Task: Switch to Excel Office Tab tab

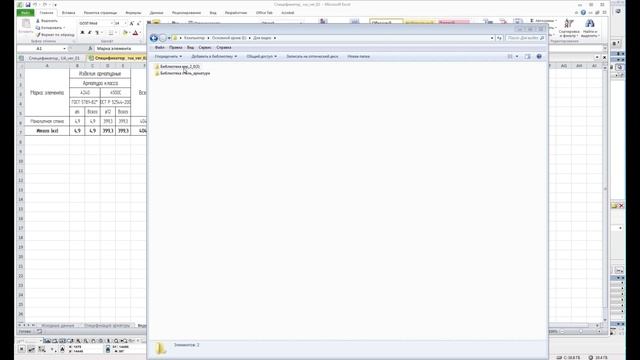Action: click(264, 13)
